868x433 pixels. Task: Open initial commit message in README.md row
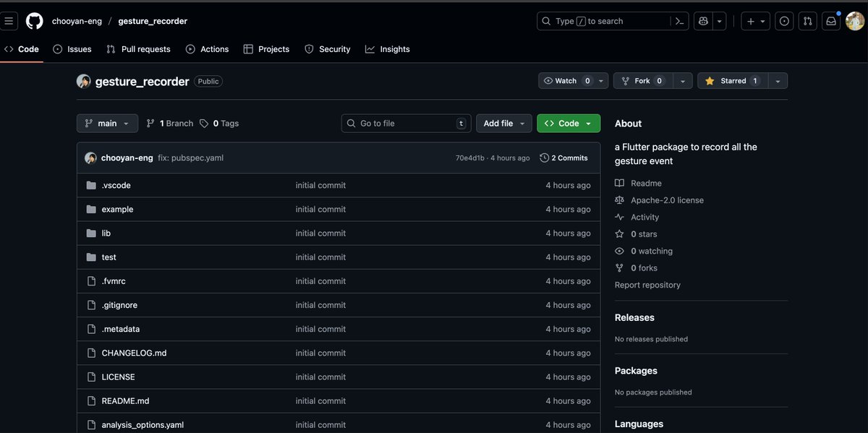tap(320, 400)
